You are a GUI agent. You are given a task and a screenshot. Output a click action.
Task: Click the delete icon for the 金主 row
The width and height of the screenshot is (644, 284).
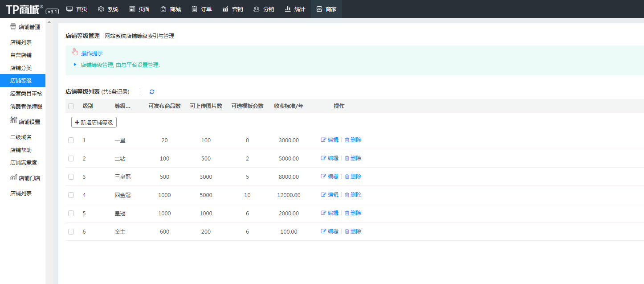[347, 231]
